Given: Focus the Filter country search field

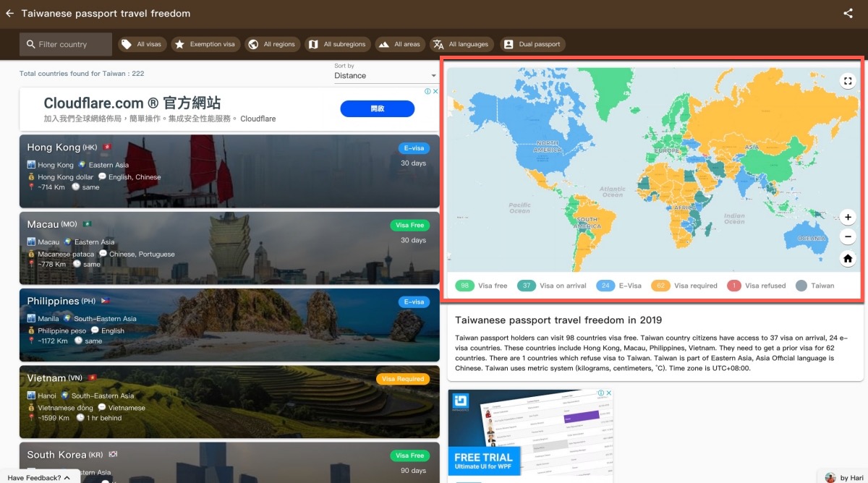Looking at the screenshot, I should point(66,44).
